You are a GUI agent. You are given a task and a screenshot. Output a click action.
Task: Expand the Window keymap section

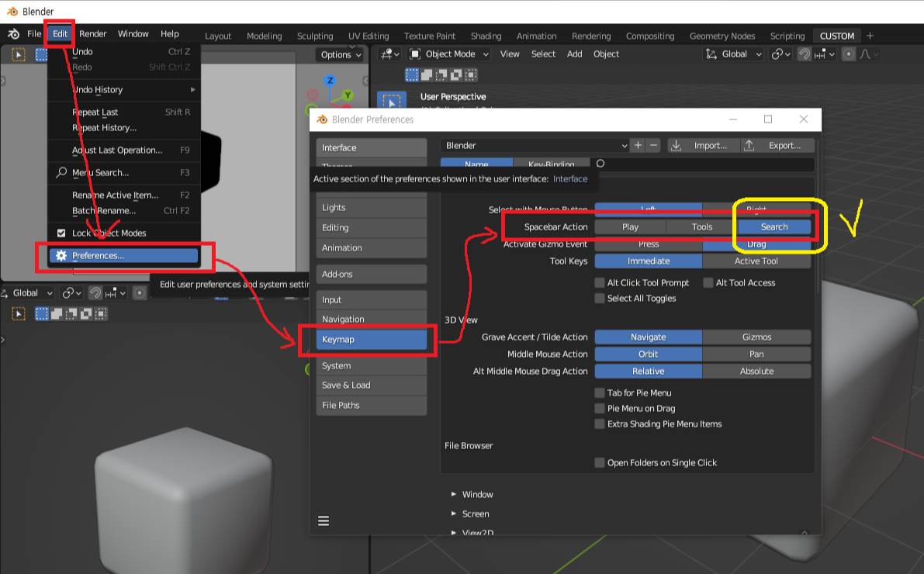pos(472,494)
